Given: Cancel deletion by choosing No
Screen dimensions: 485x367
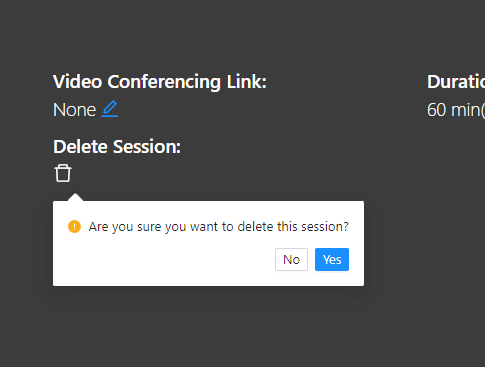Looking at the screenshot, I should pos(291,259).
